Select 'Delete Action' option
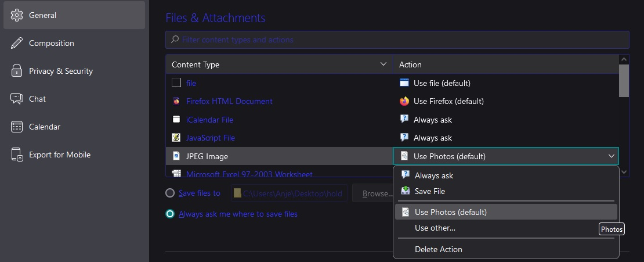 click(x=438, y=249)
